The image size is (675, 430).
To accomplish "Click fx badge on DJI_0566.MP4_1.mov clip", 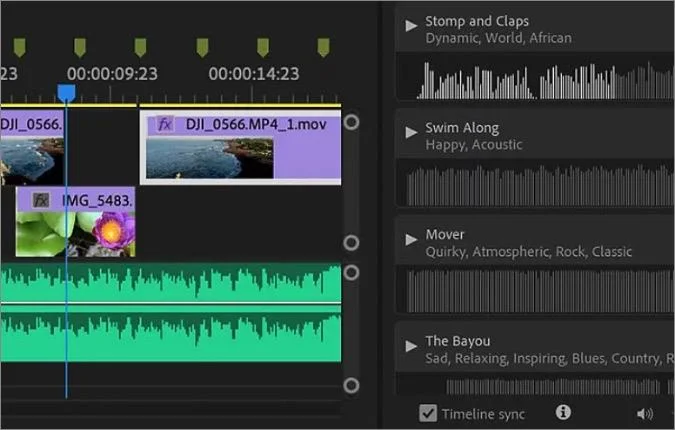I will (164, 125).
